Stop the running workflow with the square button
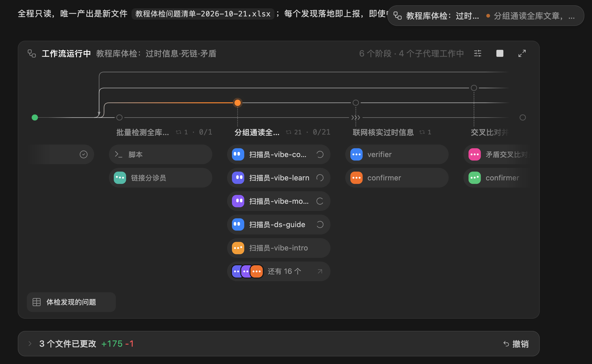The image size is (592, 364). coord(499,53)
